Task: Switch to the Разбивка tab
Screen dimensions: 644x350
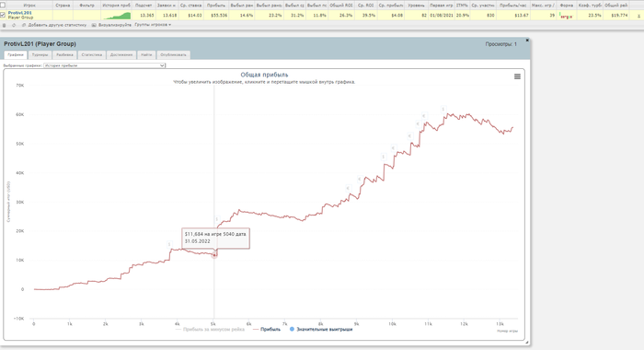Action: (65, 54)
